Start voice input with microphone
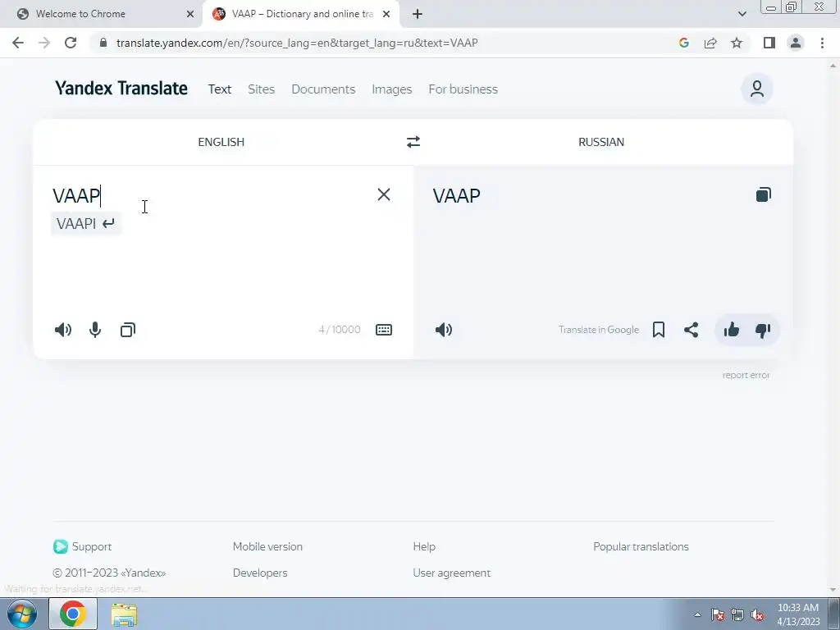Viewport: 840px width, 630px height. [95, 330]
